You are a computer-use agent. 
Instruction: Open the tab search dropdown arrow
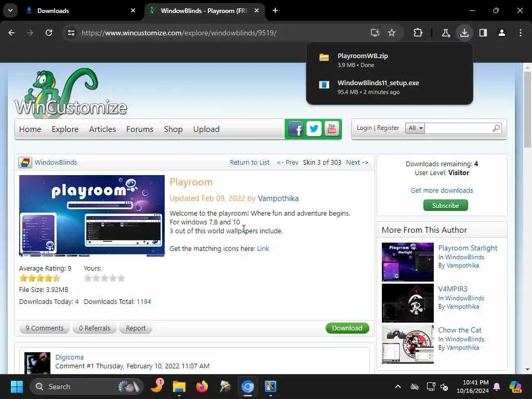point(10,10)
